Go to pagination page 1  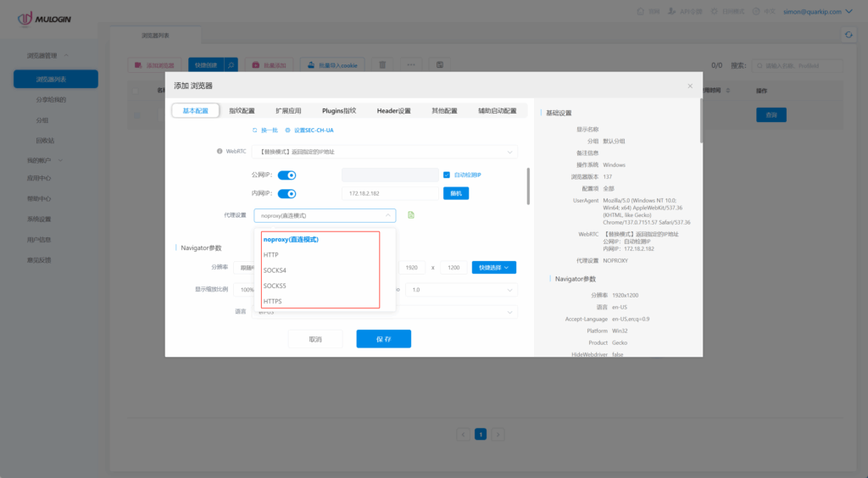click(481, 434)
